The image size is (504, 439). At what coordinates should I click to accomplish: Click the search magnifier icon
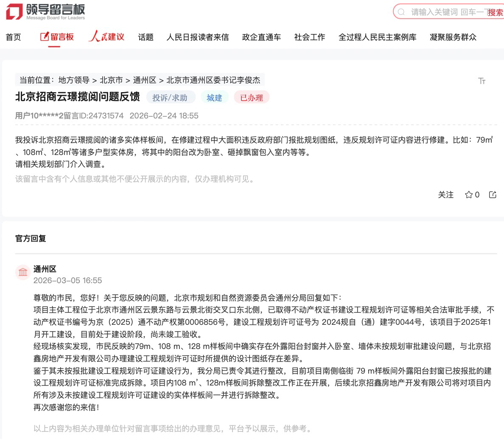[x=401, y=12]
